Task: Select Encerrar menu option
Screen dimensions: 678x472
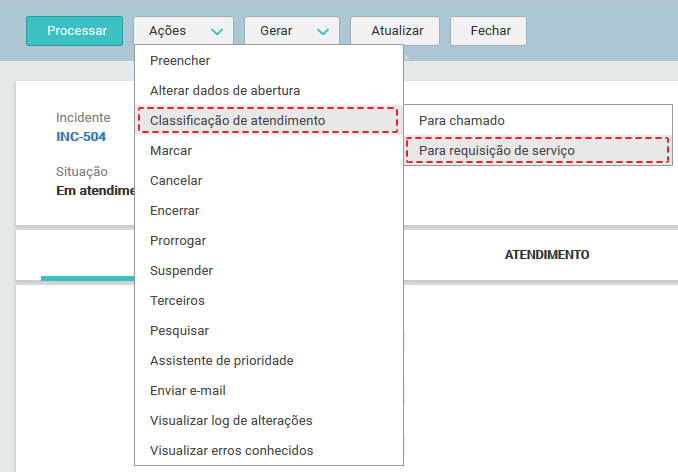Action: pyautogui.click(x=269, y=210)
